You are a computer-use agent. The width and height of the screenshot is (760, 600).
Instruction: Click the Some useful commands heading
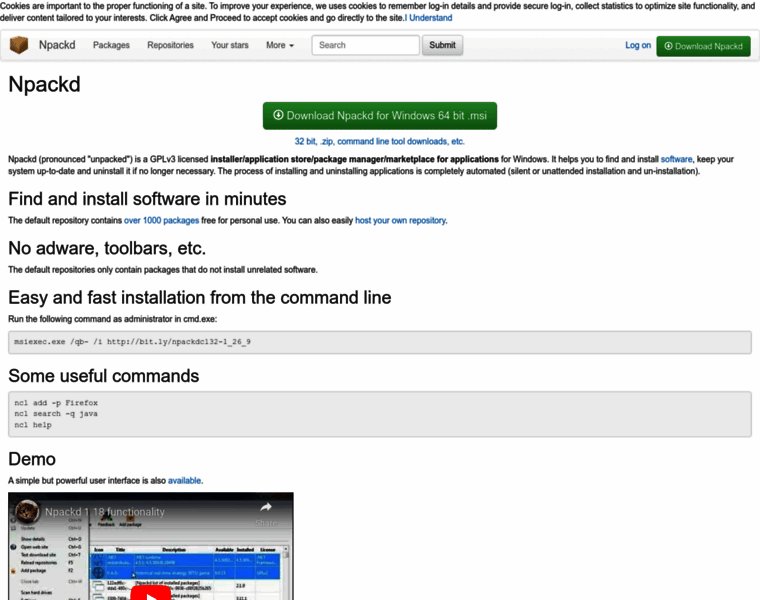[104, 376]
